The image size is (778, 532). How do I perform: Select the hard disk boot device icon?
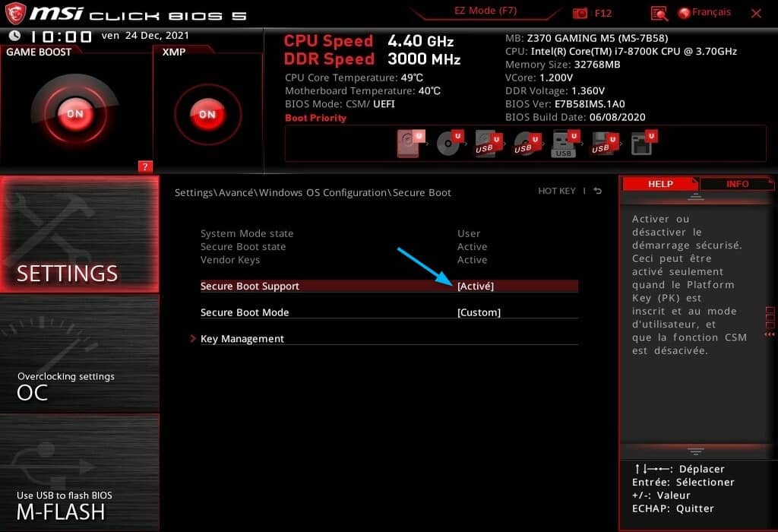tap(411, 144)
